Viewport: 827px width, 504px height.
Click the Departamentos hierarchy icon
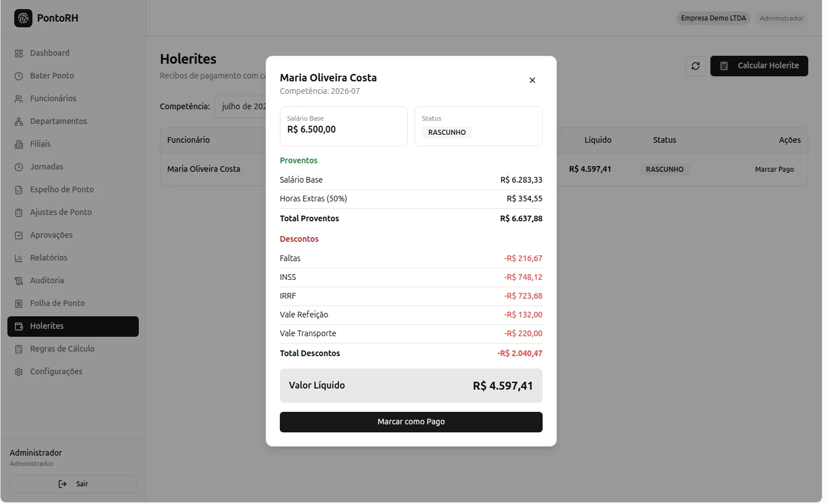point(19,121)
